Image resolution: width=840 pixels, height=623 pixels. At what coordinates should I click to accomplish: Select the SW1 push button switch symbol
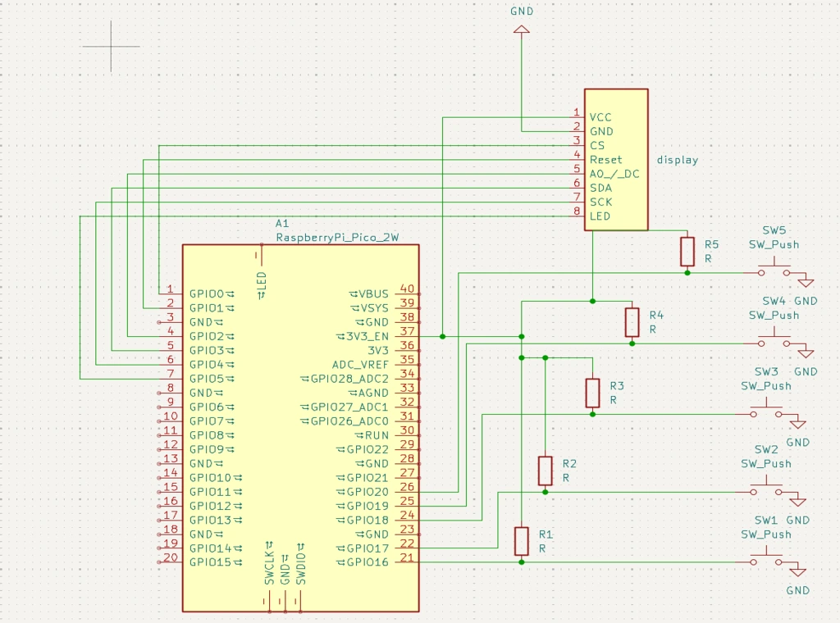pos(766,557)
